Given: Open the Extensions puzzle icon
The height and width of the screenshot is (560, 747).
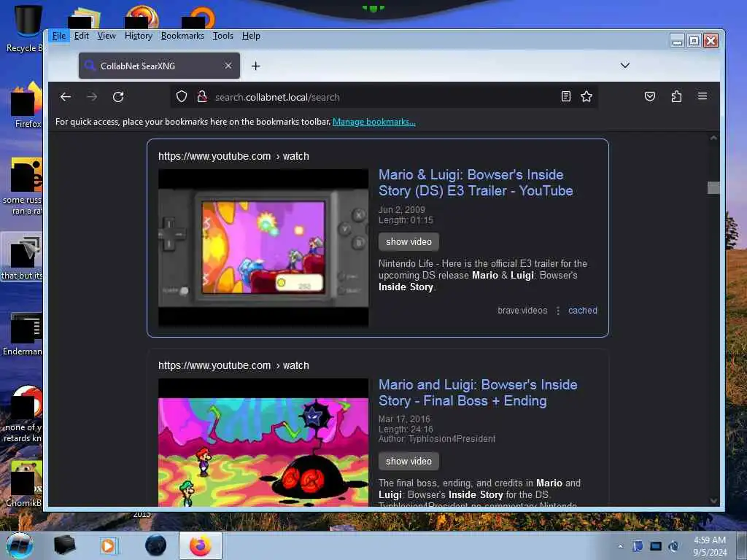Looking at the screenshot, I should [x=676, y=97].
